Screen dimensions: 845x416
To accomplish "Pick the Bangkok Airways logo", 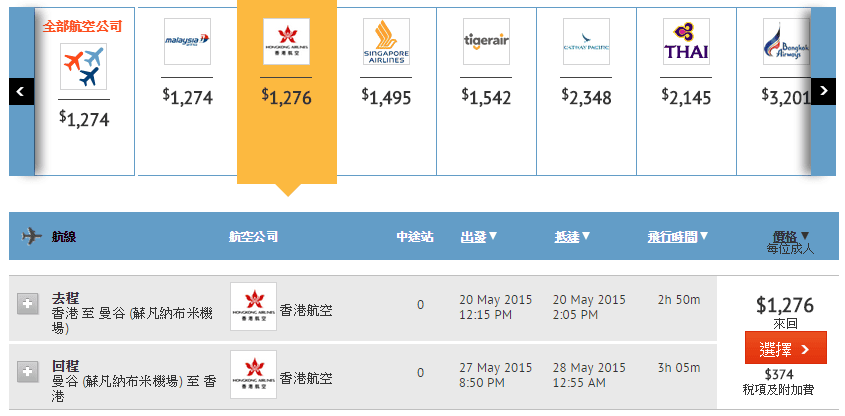I will 786,42.
